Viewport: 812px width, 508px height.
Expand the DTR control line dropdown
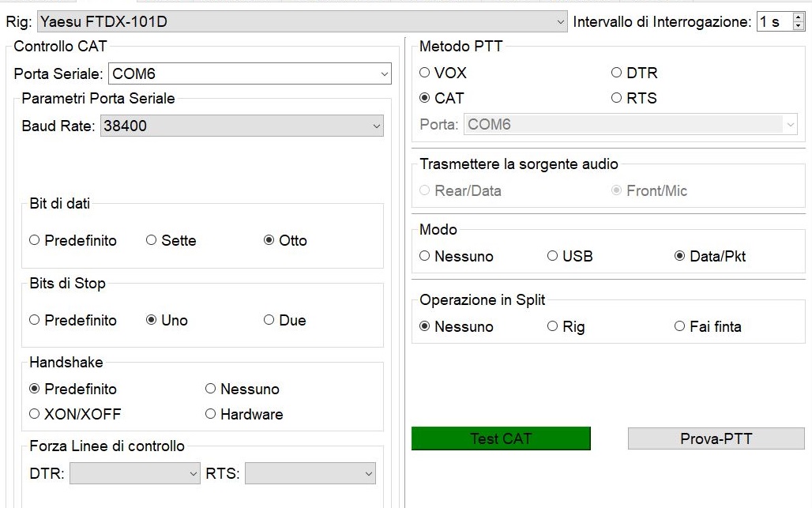135,473
